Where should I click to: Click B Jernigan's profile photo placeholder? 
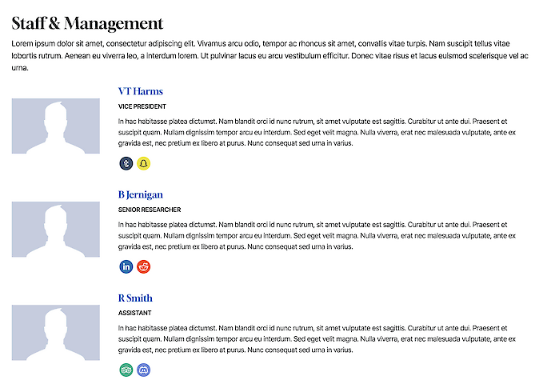click(x=56, y=230)
